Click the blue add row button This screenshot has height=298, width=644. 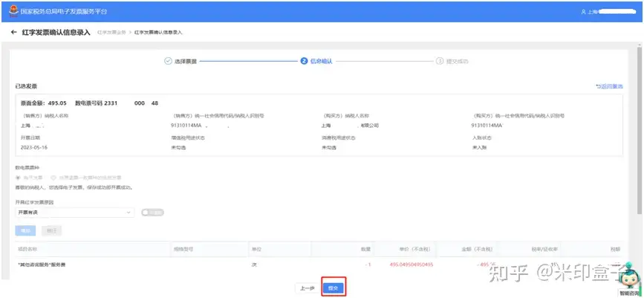point(25,230)
